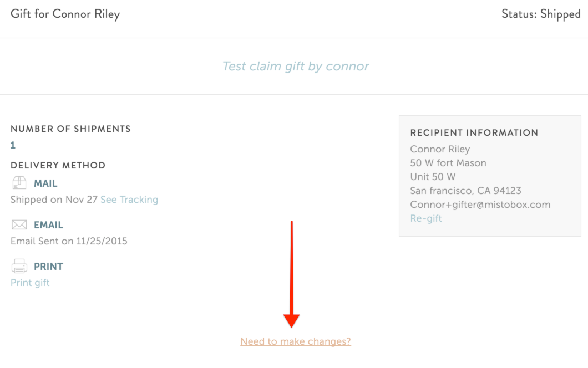Viewport: 588px width, 368px height.
Task: Click the Re-gift link
Action: pyautogui.click(x=426, y=218)
